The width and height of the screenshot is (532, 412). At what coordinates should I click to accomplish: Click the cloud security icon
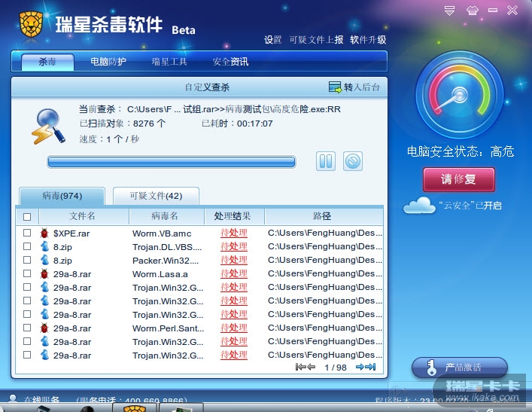coord(419,205)
